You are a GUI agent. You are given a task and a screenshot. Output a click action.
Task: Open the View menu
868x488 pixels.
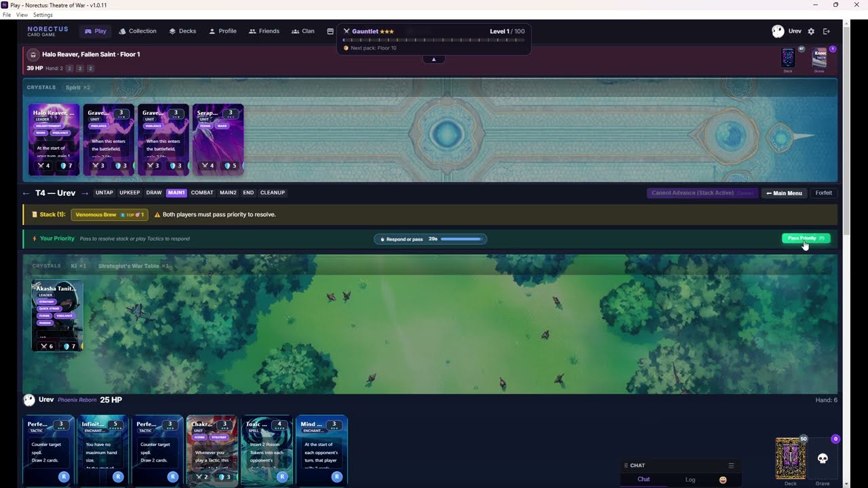click(x=22, y=15)
